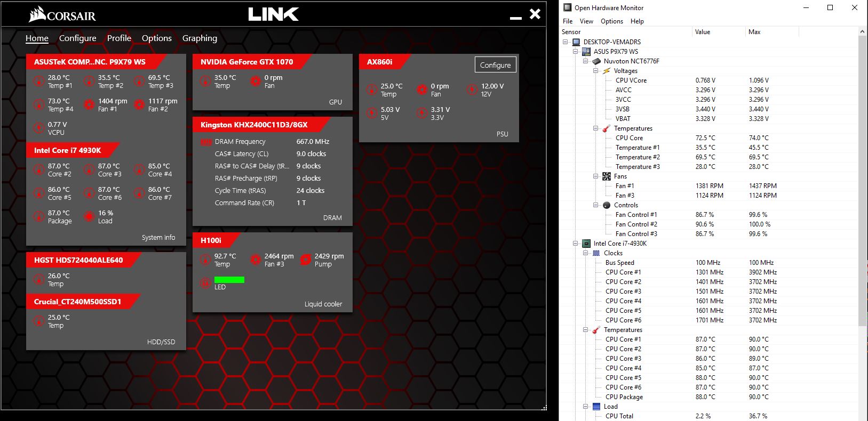The height and width of the screenshot is (421, 868).
Task: Click the AX860i 5V voltage icon
Action: point(372,113)
